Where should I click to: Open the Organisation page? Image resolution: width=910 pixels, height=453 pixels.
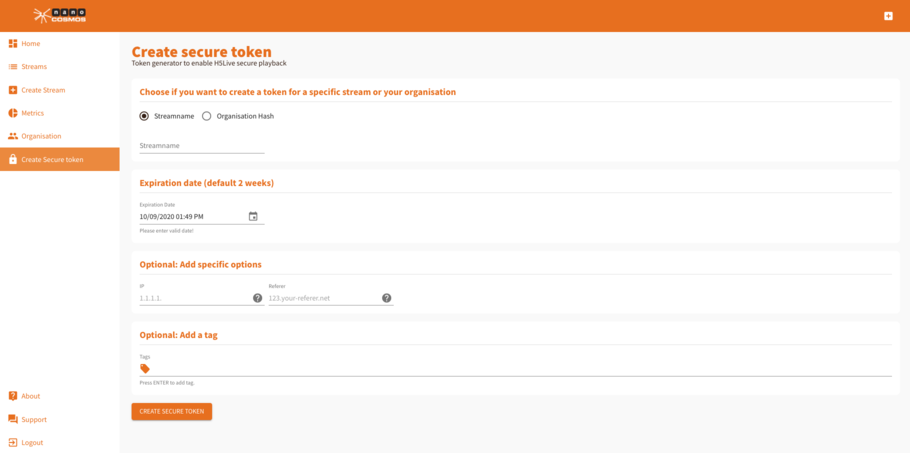coord(60,136)
